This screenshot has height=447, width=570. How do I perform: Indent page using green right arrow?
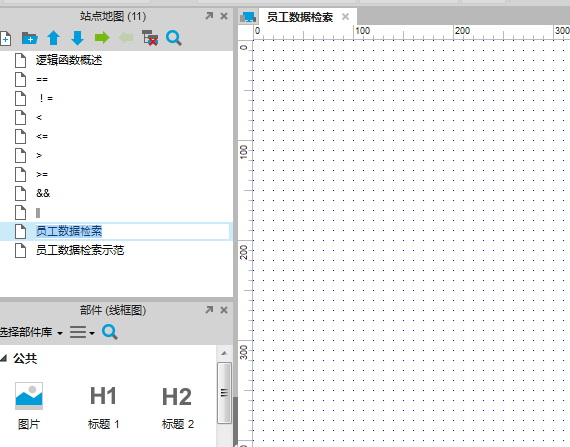coord(102,37)
